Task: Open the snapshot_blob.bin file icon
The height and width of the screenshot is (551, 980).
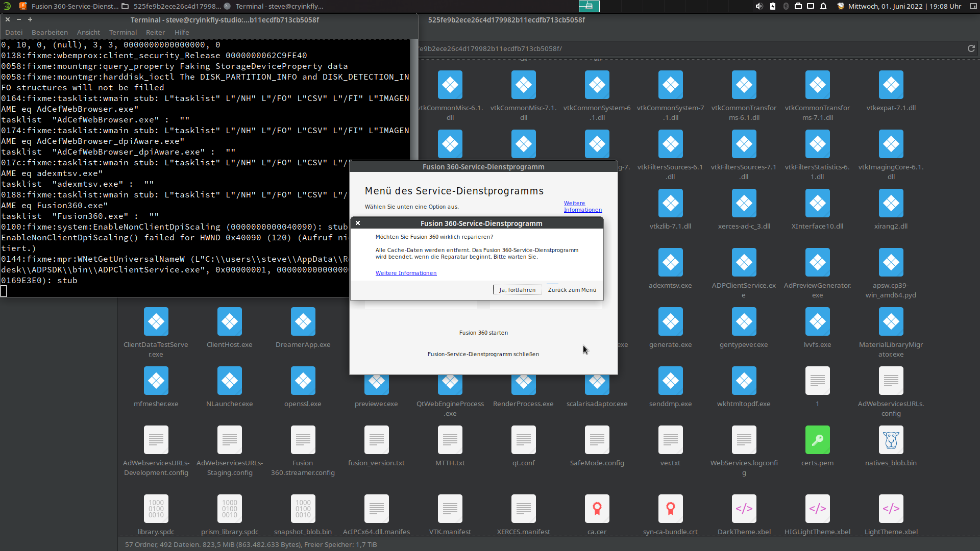Action: coord(303,508)
